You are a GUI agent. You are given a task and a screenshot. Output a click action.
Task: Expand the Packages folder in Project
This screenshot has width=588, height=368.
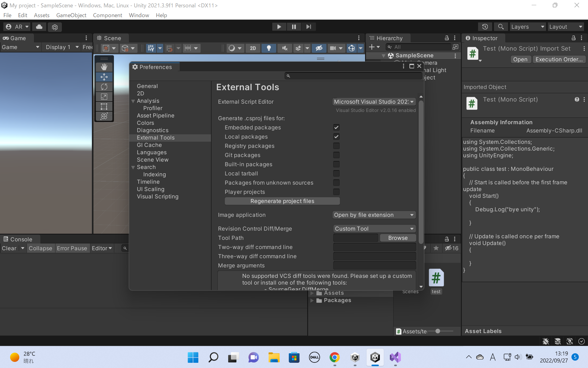point(312,300)
